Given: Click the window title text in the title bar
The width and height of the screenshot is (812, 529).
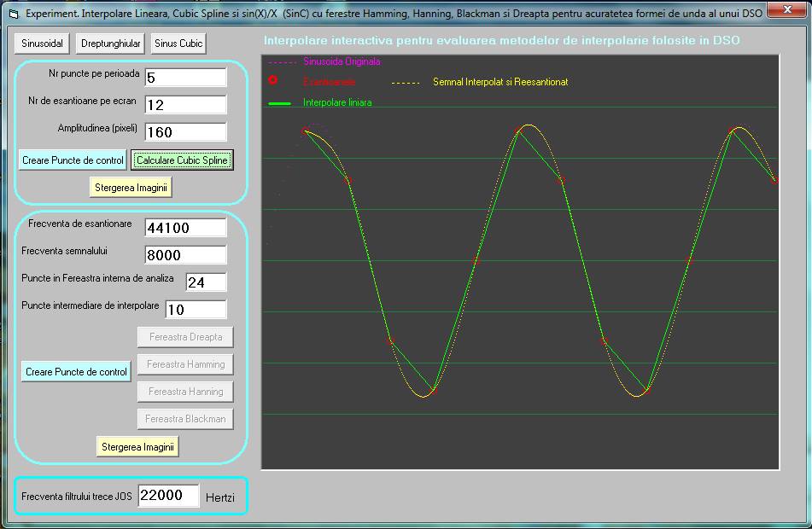Looking at the screenshot, I should pos(394,14).
